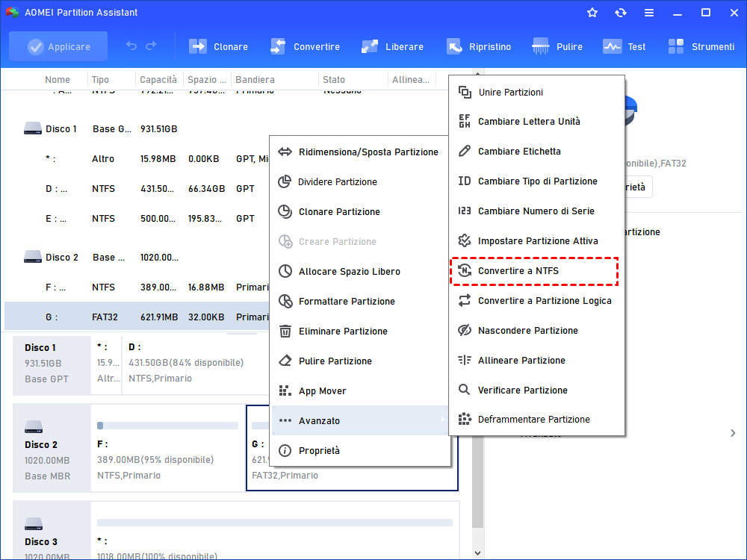Open the Convertire toolbar item
The height and width of the screenshot is (560, 747).
click(305, 46)
